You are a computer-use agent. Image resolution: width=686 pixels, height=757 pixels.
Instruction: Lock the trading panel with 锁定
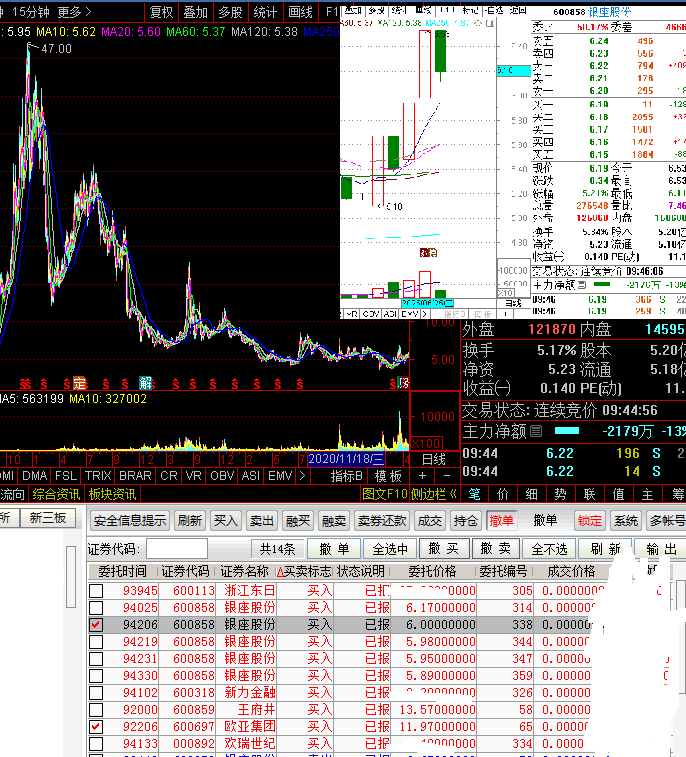(x=589, y=521)
